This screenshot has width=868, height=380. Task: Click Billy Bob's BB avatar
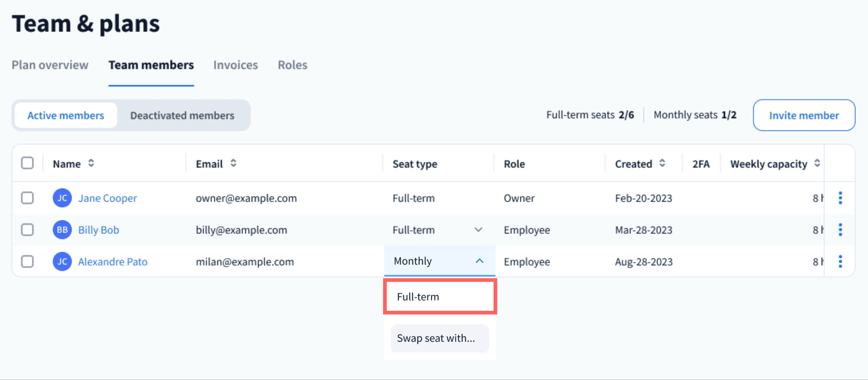click(x=62, y=230)
